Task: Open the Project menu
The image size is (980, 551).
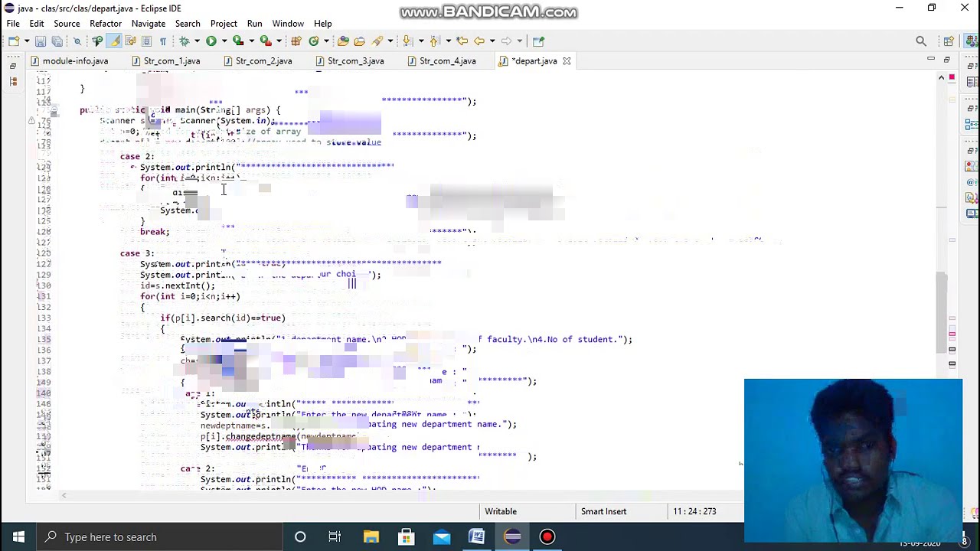Action: coord(224,24)
